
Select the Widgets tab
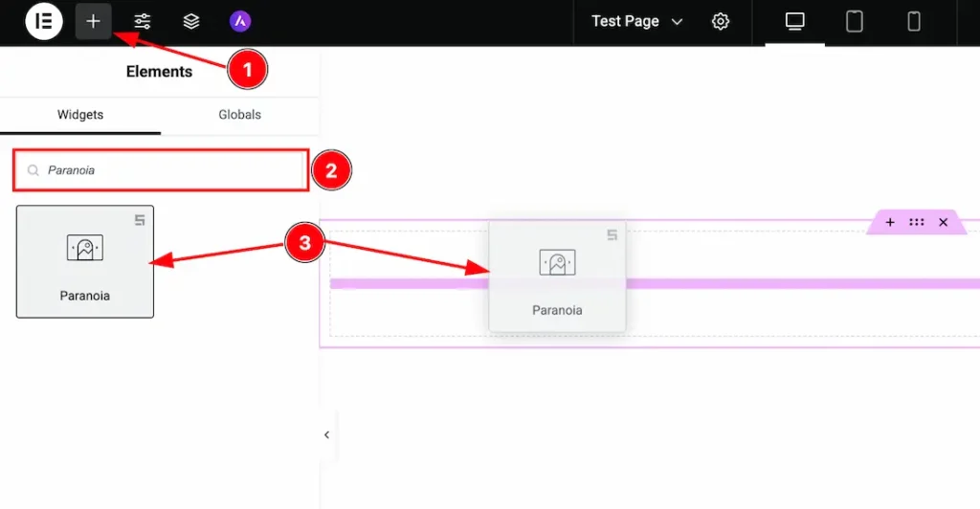80,115
